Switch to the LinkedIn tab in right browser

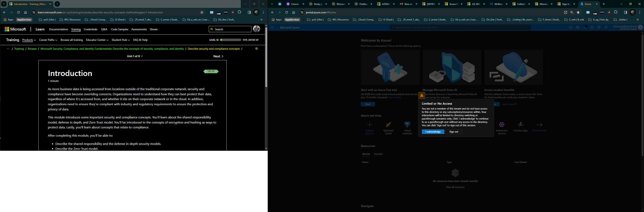280,4
